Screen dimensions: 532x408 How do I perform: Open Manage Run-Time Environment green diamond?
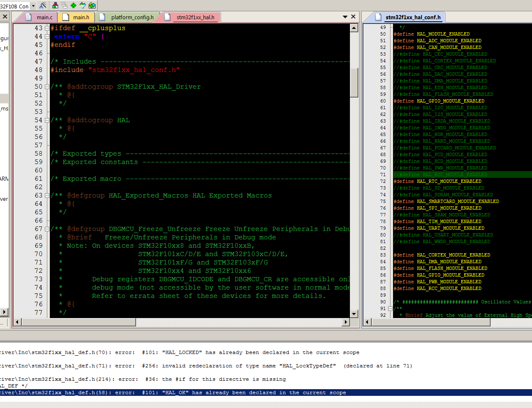tap(73, 5)
